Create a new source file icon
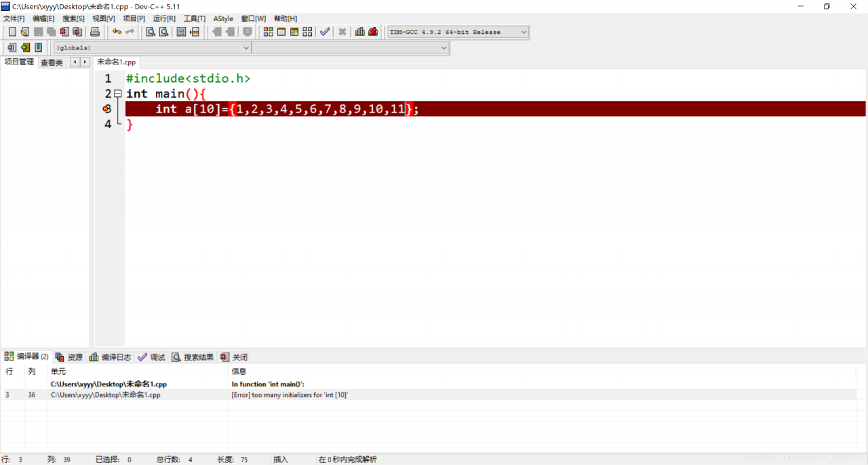This screenshot has width=868, height=465. (x=12, y=32)
